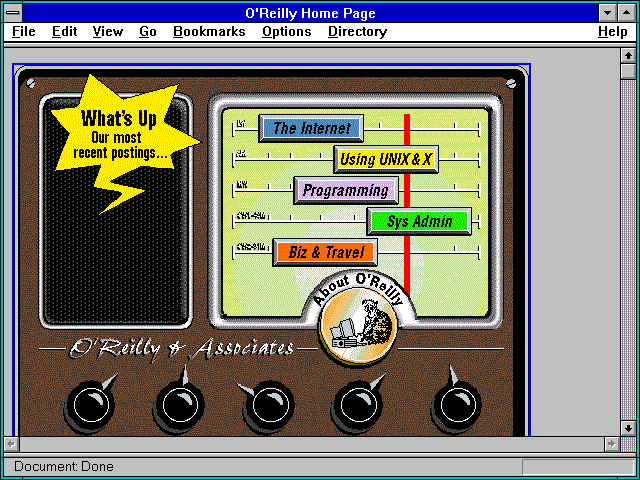
Task: Open the Bookmarks menu
Action: (x=209, y=32)
